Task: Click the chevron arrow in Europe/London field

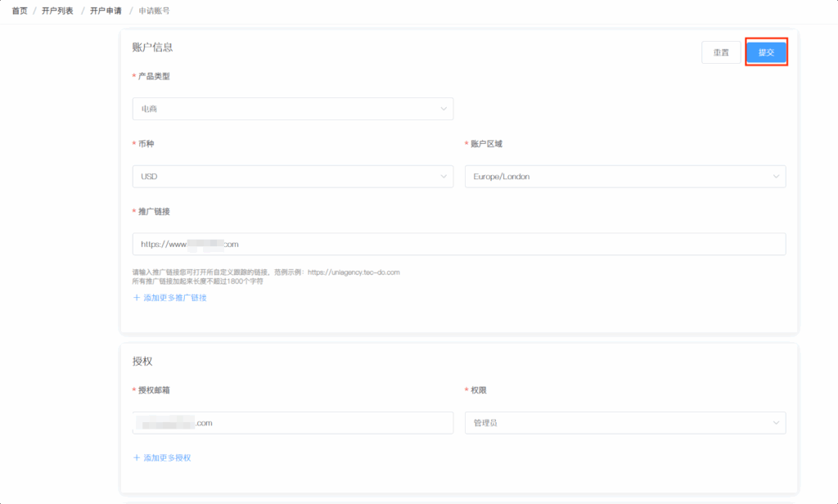Action: (776, 177)
